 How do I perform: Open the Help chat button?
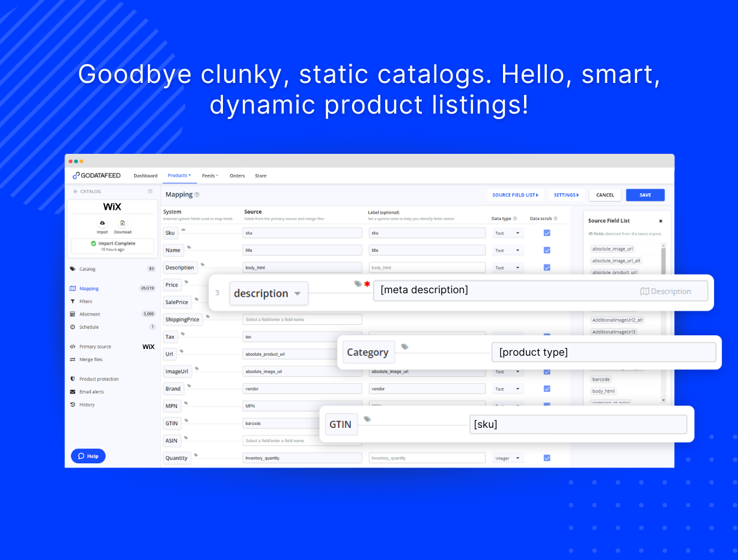(x=88, y=456)
